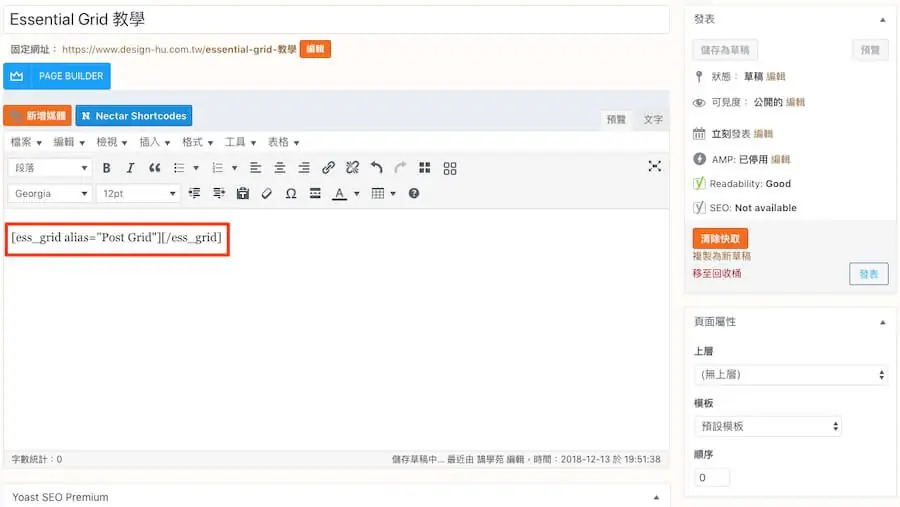This screenshot has width=900, height=507.
Task: Click 移至回收桶 move to trash link
Action: click(717, 273)
